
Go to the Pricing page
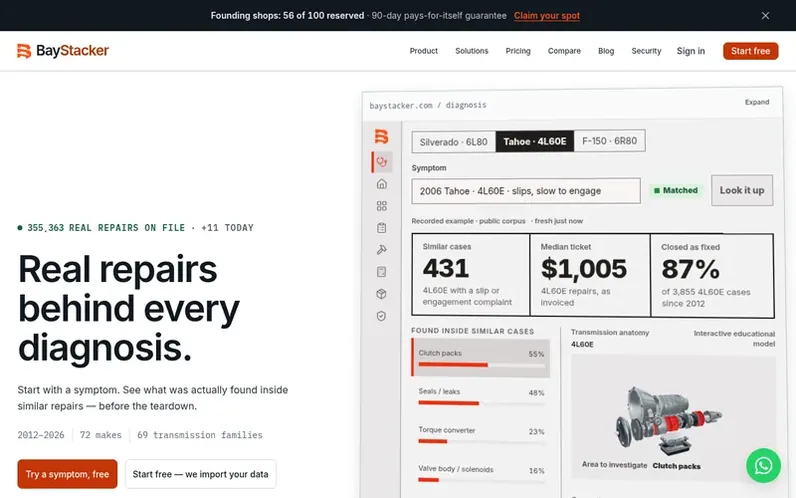click(518, 51)
